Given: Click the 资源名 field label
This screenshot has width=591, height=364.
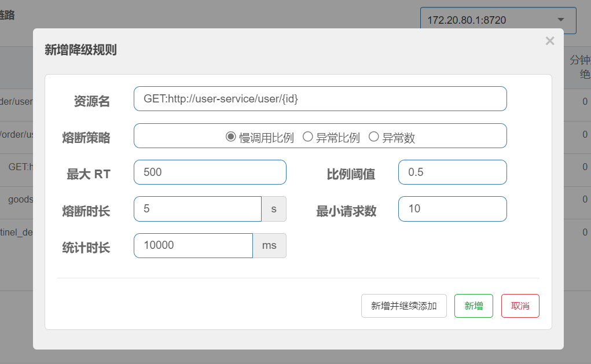Looking at the screenshot, I should (x=91, y=101).
